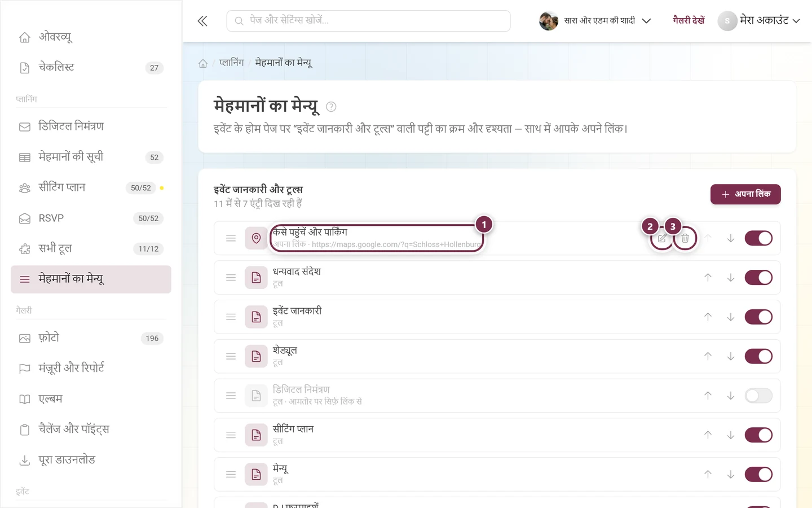Toggle visibility of शेड्यूल
The width and height of the screenshot is (812, 508).
(758, 356)
